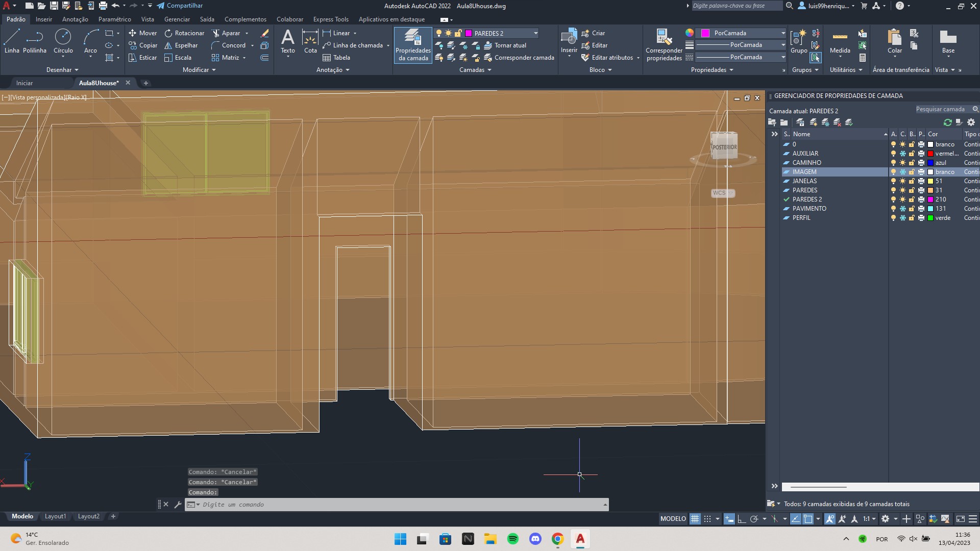The width and height of the screenshot is (980, 551).
Task: Toggle visibility bulb of AUXILIAR layer
Action: click(893, 154)
